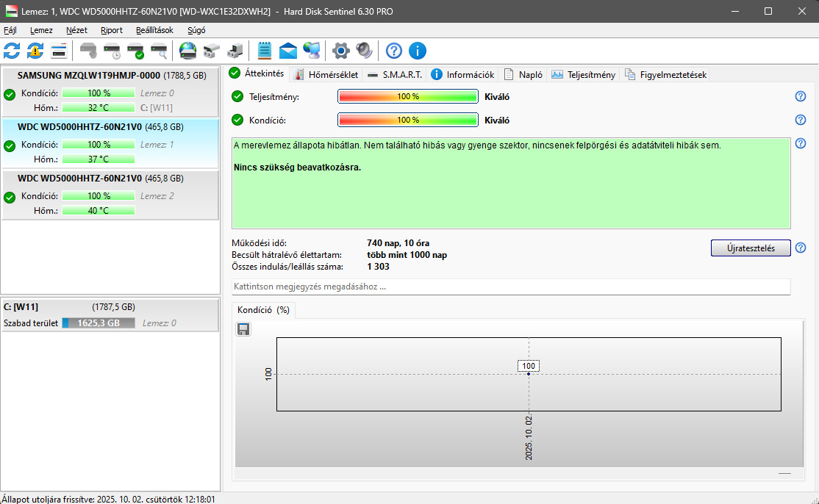Viewport: 819px width, 504px height.
Task: Click the gray disk with shield toolbar icon
Action: point(88,51)
